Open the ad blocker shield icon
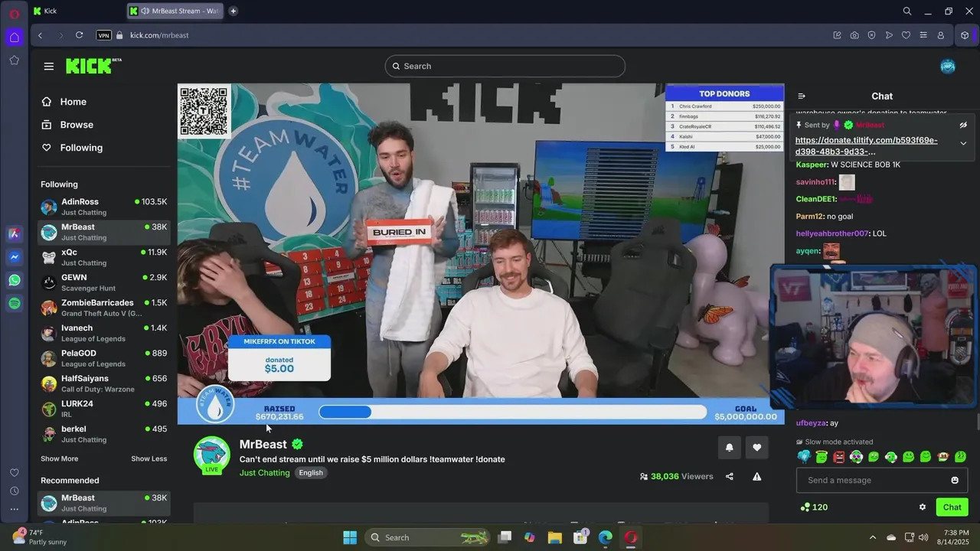 pyautogui.click(x=871, y=35)
